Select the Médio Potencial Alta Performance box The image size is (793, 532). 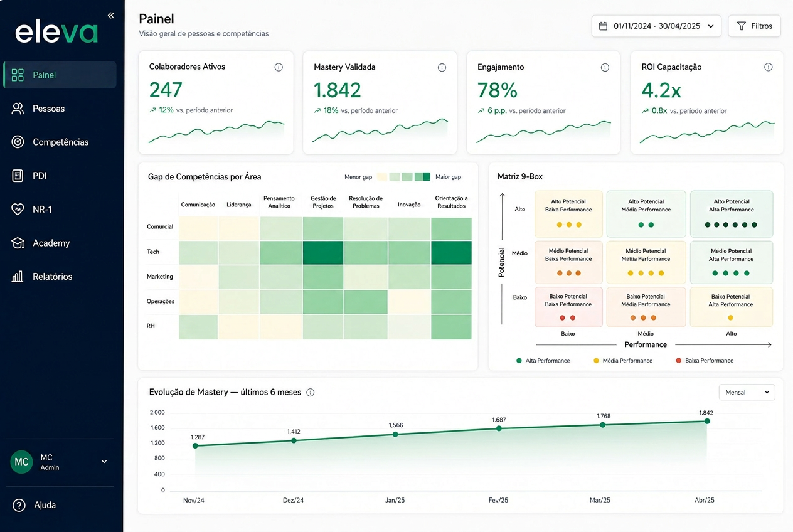pos(732,262)
